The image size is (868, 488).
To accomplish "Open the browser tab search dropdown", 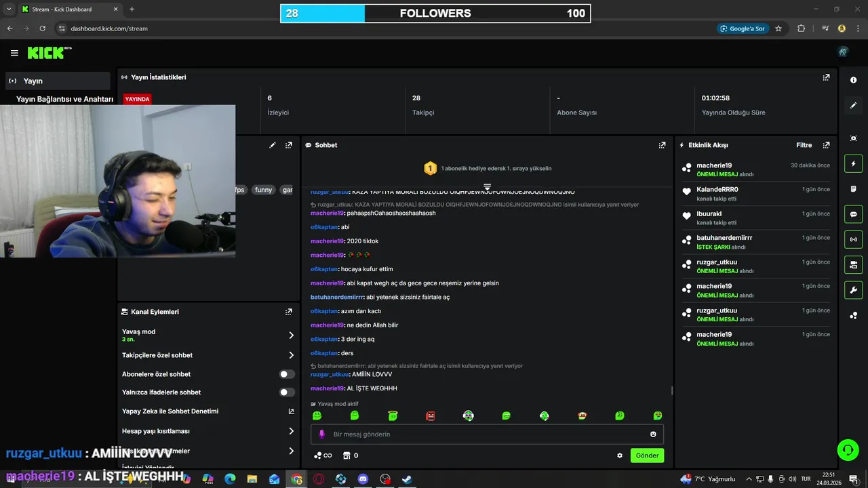I will [x=9, y=9].
